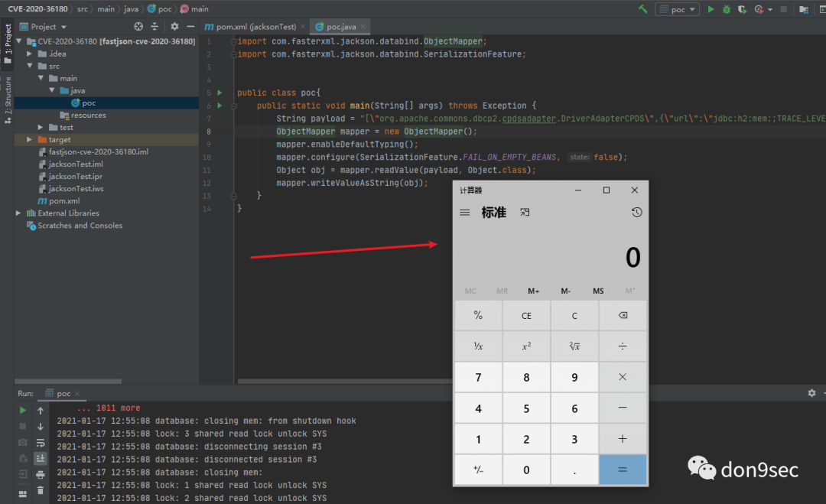Image resolution: width=826 pixels, height=504 pixels.
Task: Click calculator M+ memory button
Action: (534, 291)
